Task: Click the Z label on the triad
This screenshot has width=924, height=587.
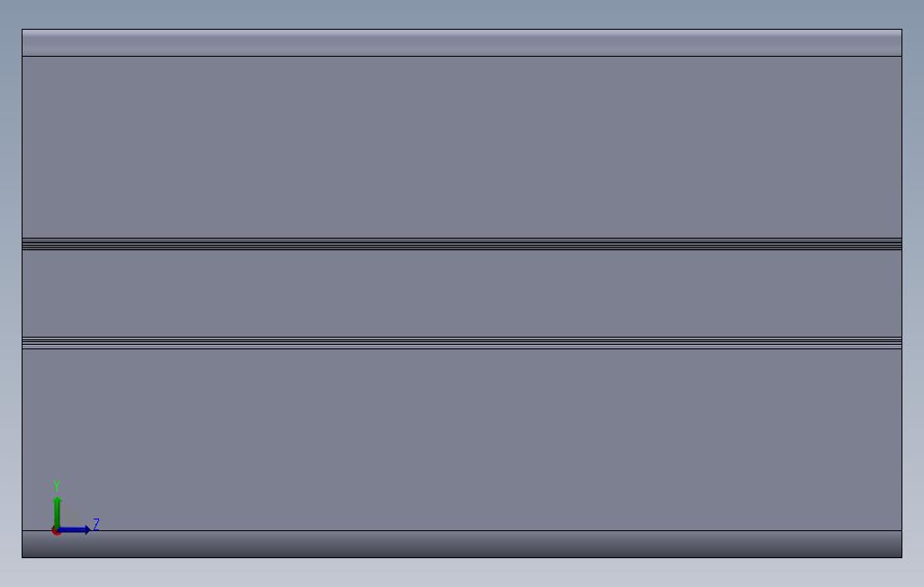Action: pyautogui.click(x=96, y=524)
